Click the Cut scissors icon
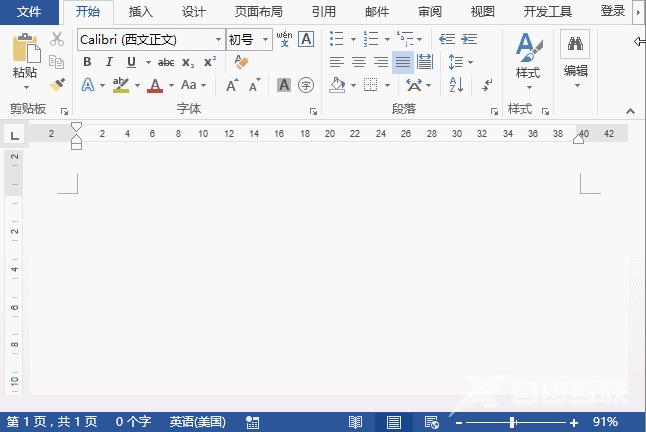 point(57,39)
